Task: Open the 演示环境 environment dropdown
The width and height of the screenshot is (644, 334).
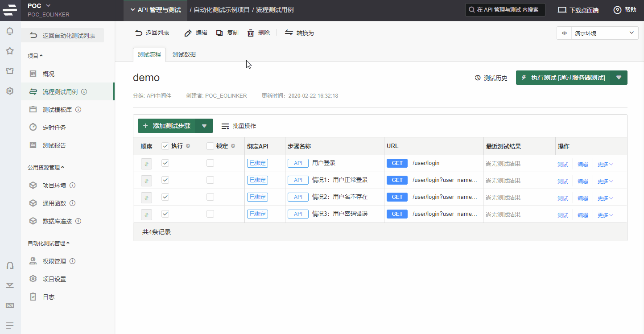Action: click(x=598, y=33)
